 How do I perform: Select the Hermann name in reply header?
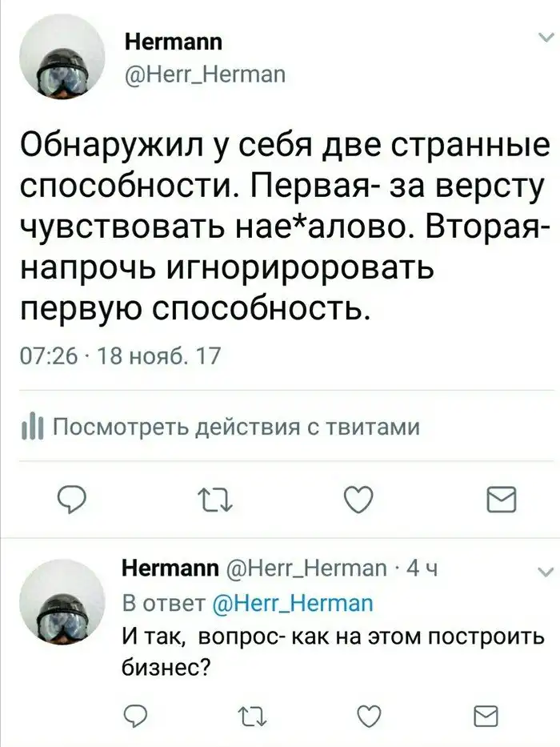[x=171, y=568]
